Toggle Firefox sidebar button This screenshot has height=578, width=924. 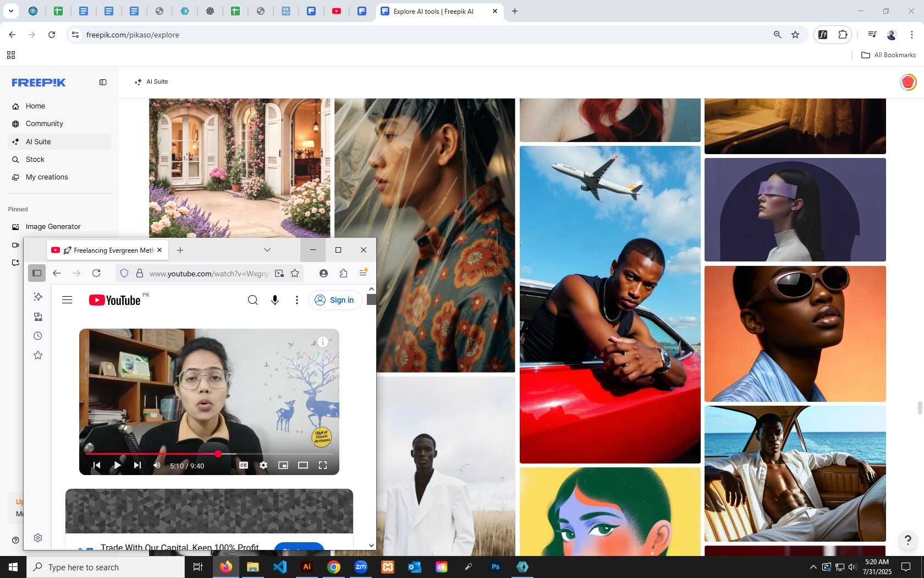[37, 273]
